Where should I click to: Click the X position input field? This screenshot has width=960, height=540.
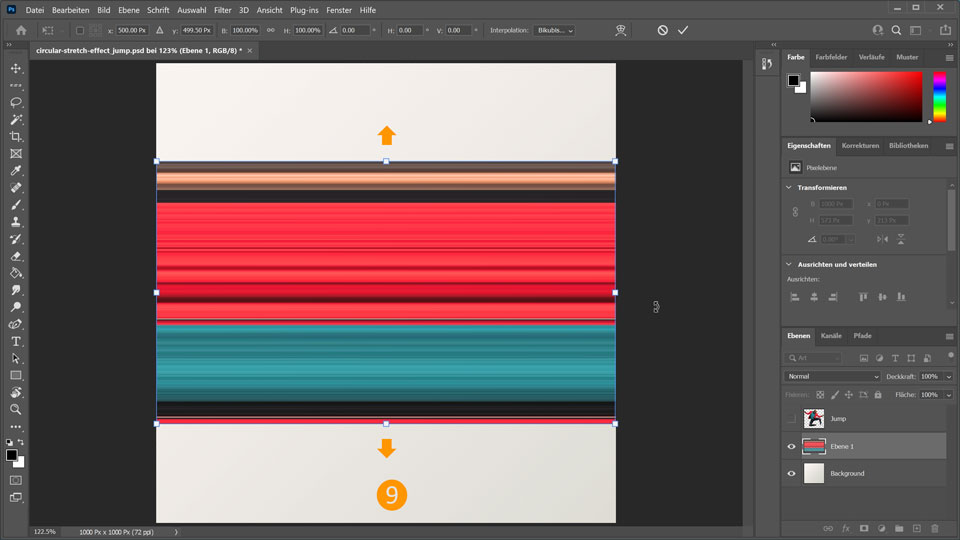(132, 30)
